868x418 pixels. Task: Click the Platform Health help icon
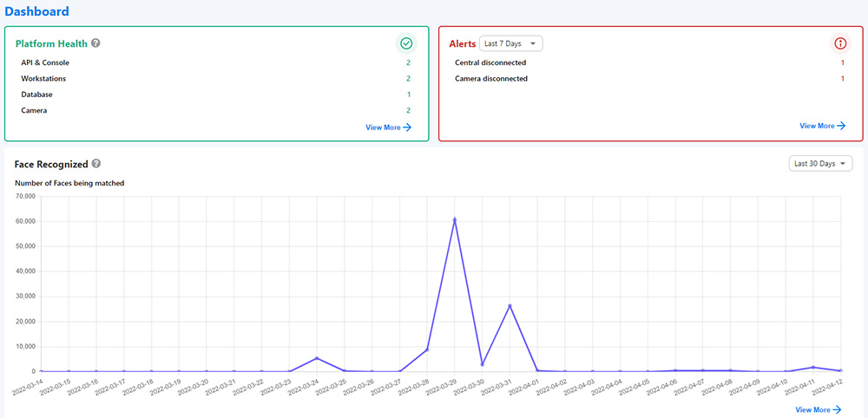[x=95, y=42]
